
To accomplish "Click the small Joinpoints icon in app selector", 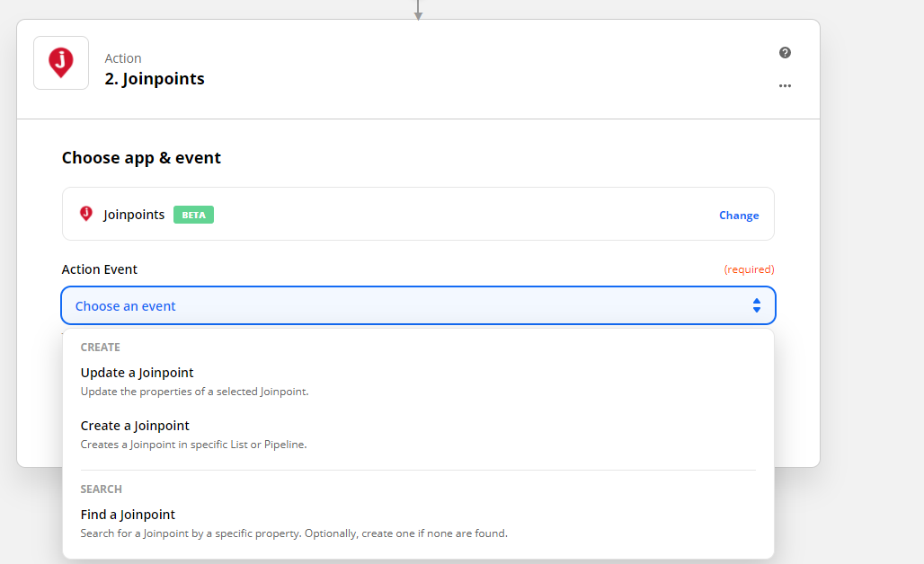I will [86, 214].
